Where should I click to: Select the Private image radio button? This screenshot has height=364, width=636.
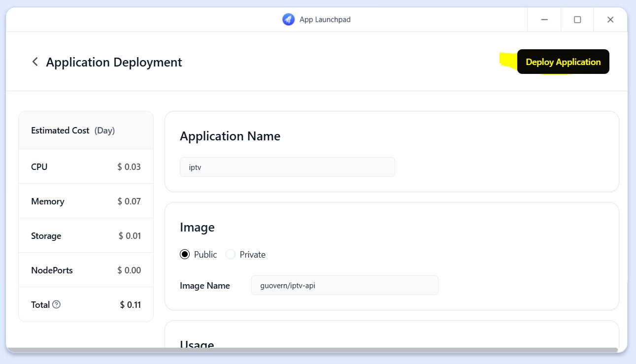231,254
